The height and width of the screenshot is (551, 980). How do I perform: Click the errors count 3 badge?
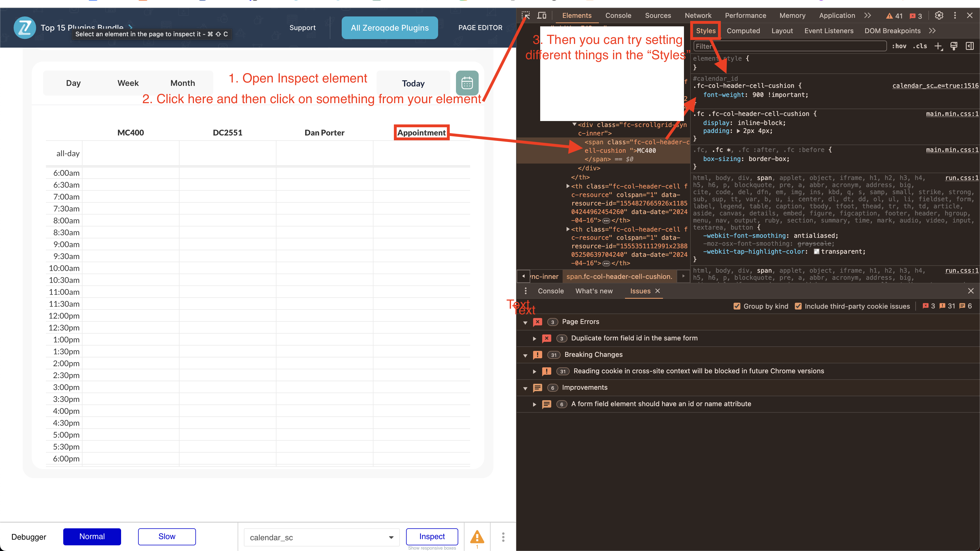tap(916, 16)
